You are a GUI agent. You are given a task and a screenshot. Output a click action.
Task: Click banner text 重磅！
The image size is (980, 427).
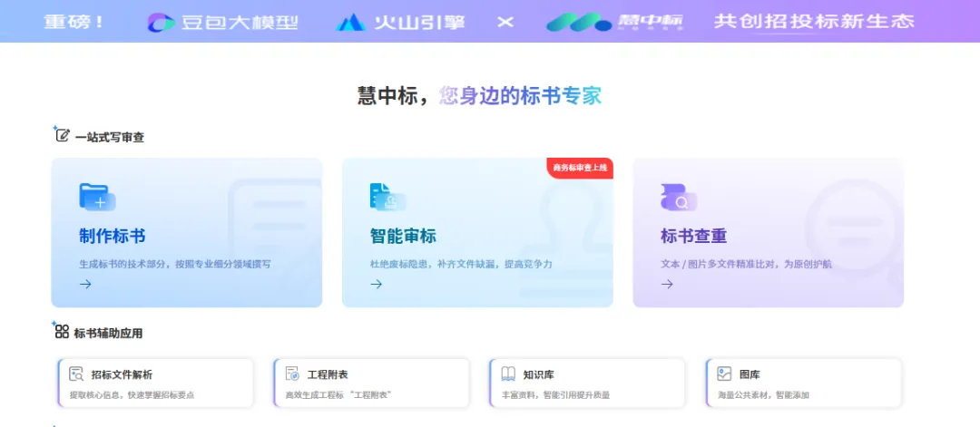(73, 22)
